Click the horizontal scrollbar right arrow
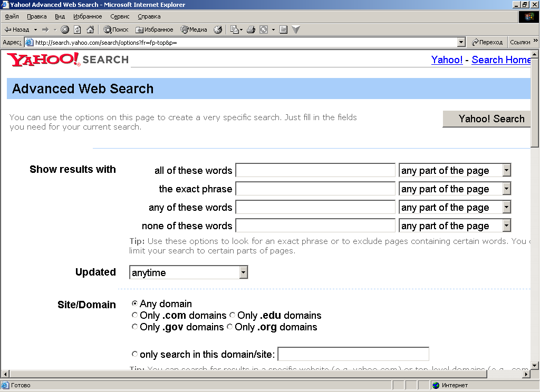The width and height of the screenshot is (540, 392). click(526, 374)
